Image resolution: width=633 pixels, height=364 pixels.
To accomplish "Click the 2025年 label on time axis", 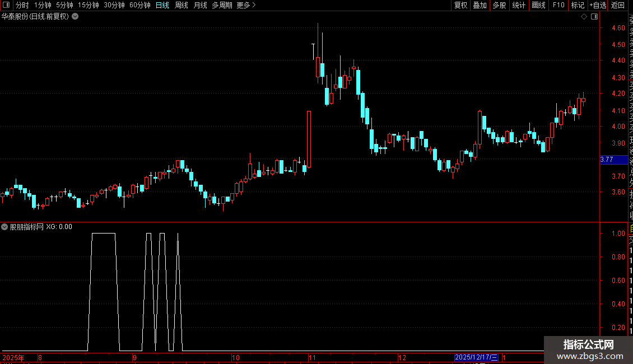I will pos(13,357).
